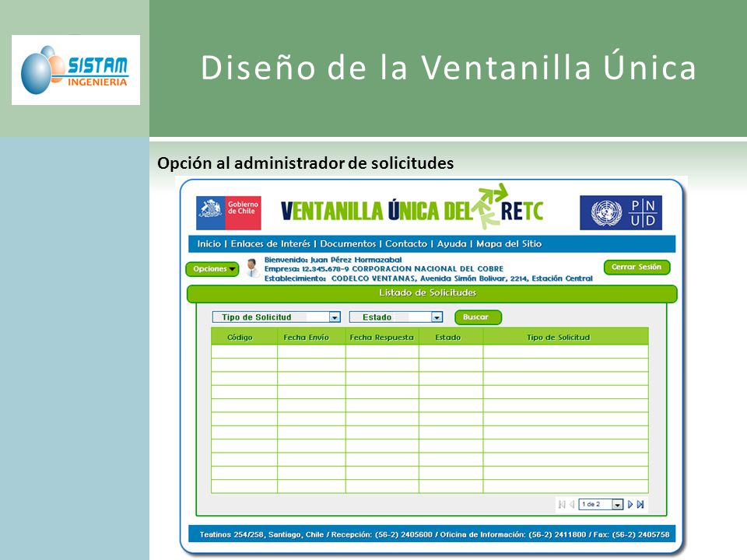Open the Opciones dropdown menu
The height and width of the screenshot is (560, 747).
[x=212, y=269]
